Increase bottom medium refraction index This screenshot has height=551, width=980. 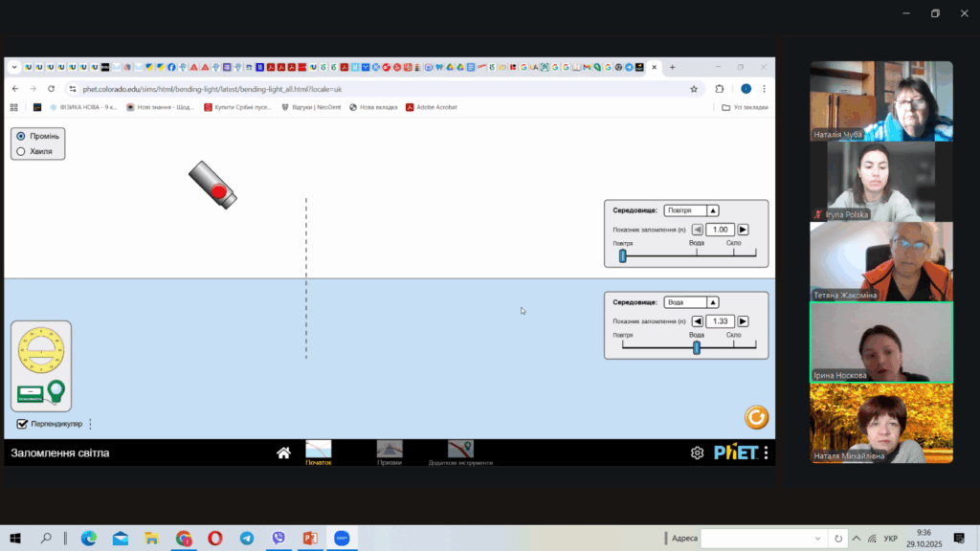743,321
